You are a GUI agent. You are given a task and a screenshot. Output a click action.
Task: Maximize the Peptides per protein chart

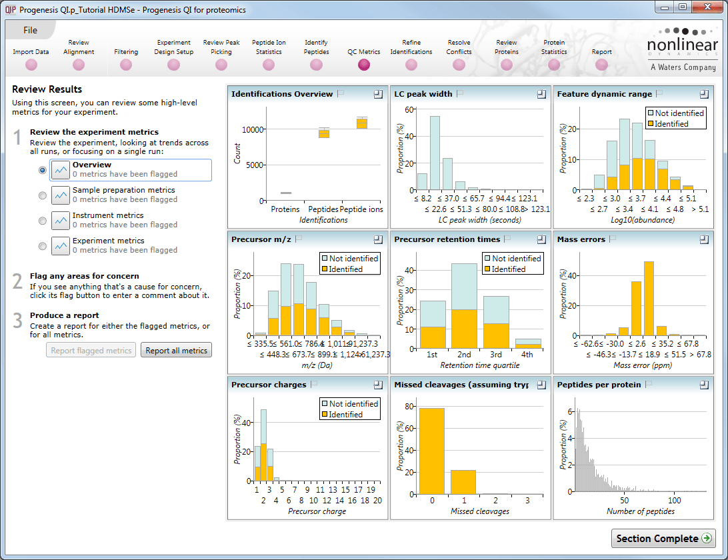(704, 385)
